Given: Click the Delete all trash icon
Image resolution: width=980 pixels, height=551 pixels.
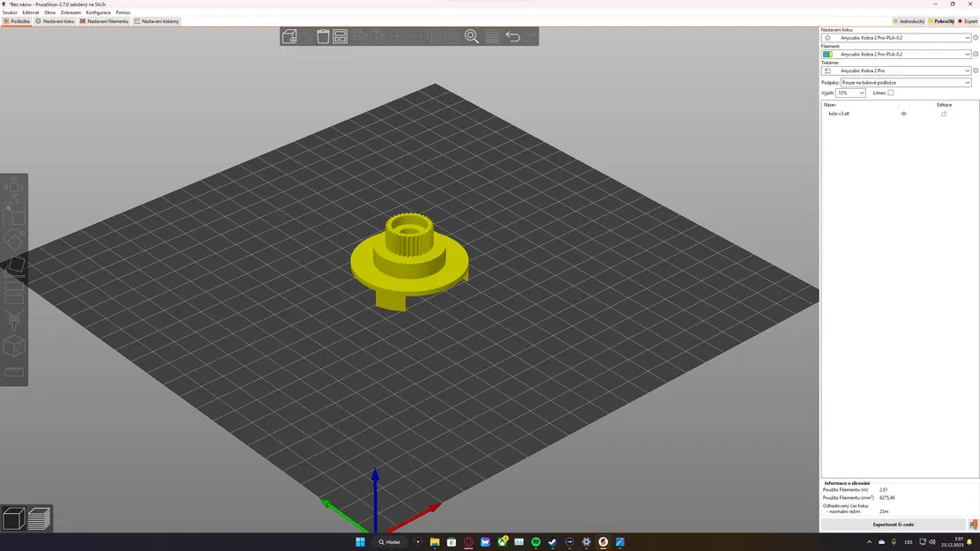Looking at the screenshot, I should click(x=323, y=36).
